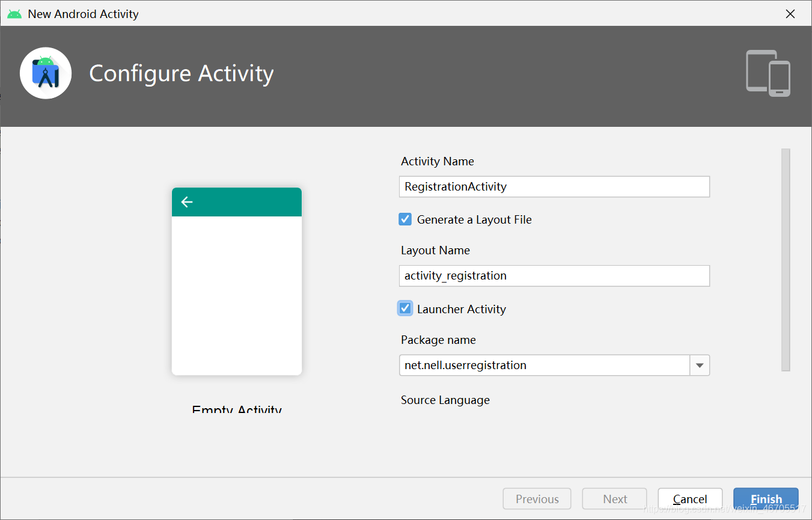Click the Android Studio logo icon
This screenshot has width=812, height=520.
46,73
